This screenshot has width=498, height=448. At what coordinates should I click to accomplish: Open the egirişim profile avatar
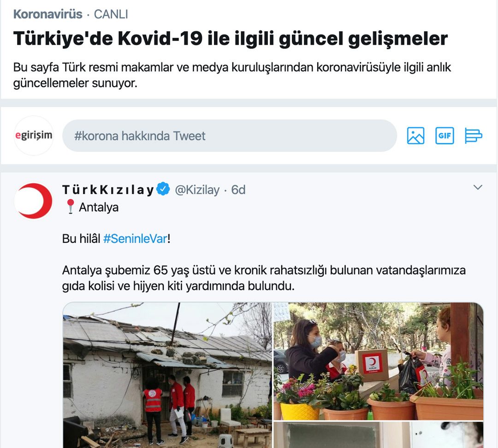point(34,136)
